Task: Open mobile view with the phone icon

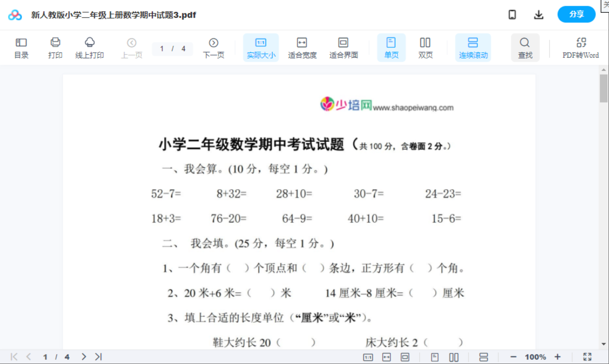Action: (x=512, y=14)
